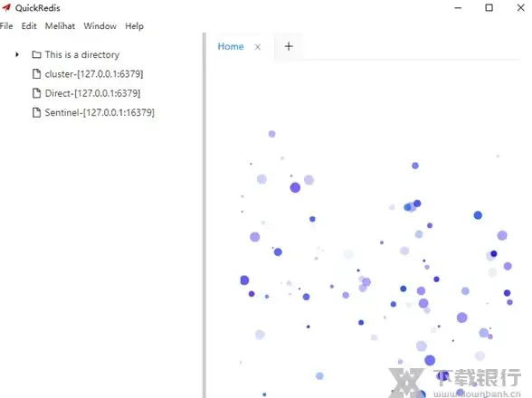The image size is (532, 398).
Task: Switch to the Home tab
Action: pyautogui.click(x=231, y=46)
